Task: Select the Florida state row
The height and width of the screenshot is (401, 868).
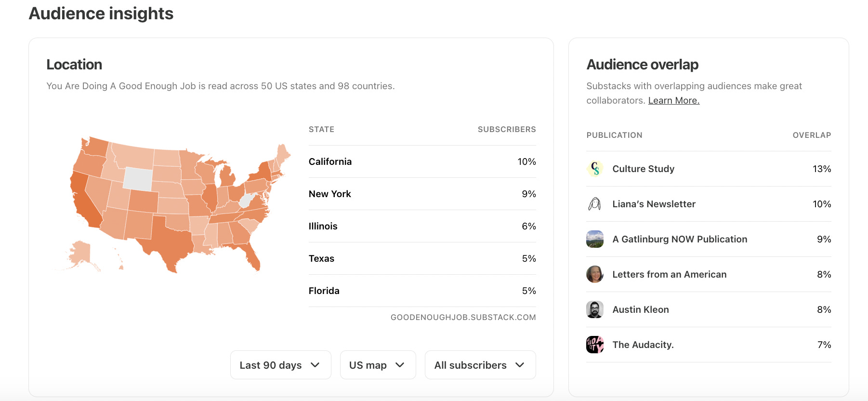Action: (422, 291)
